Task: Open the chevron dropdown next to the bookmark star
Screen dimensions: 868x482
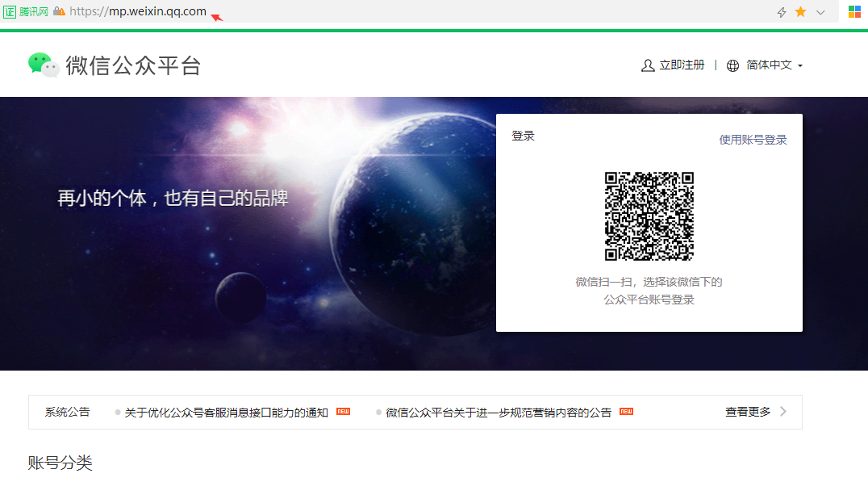Action: (819, 12)
